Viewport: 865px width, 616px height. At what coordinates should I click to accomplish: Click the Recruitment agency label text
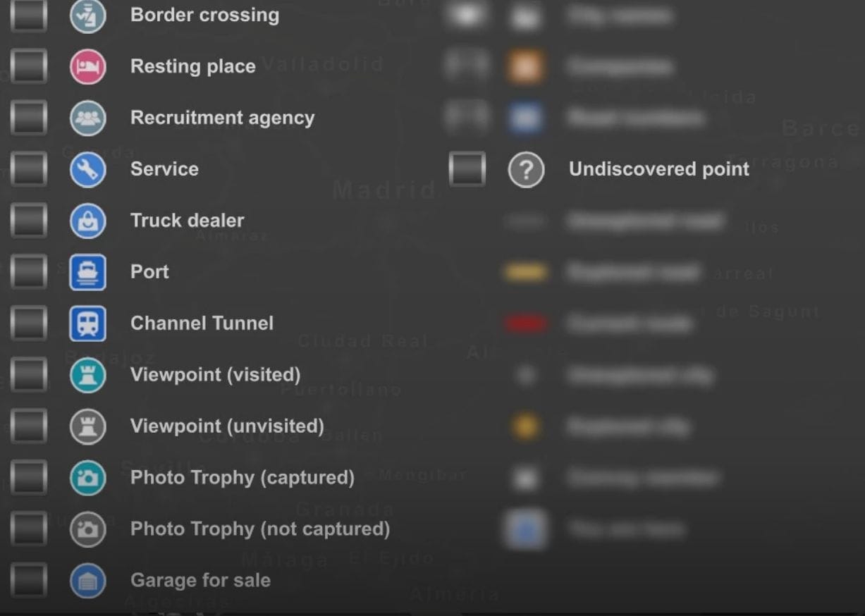pos(222,118)
